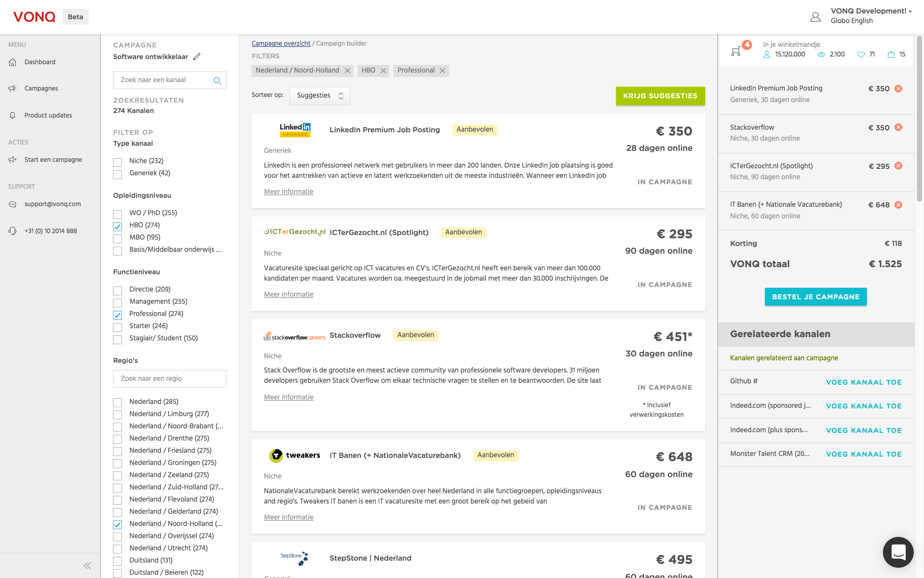
Task: Remove the Nederland / Noord-Holland filter tag
Action: [347, 71]
